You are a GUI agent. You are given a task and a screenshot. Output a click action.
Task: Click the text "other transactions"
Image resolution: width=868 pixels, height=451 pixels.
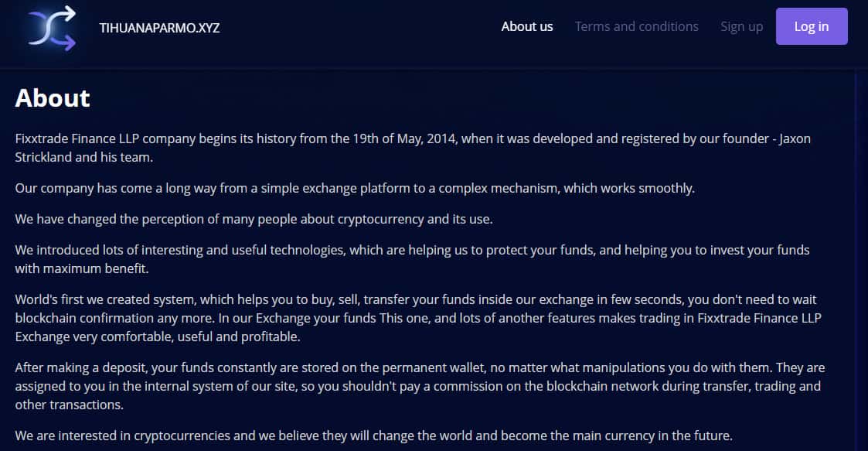[69, 405]
